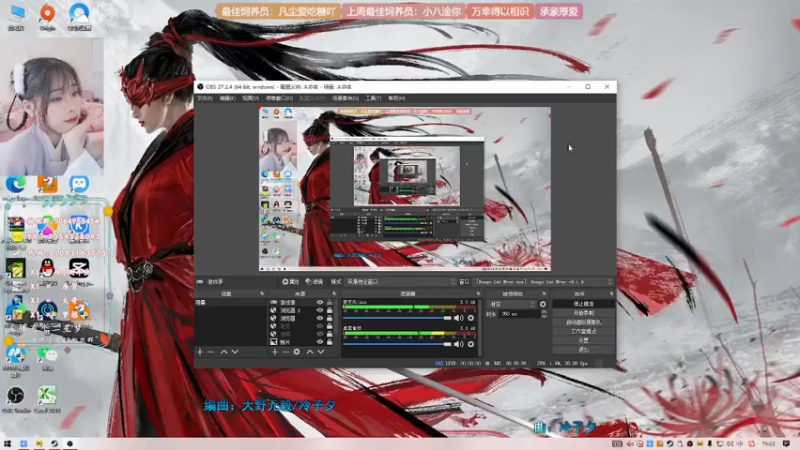Open scene transition properties gear
The height and width of the screenshot is (450, 800).
(x=543, y=304)
